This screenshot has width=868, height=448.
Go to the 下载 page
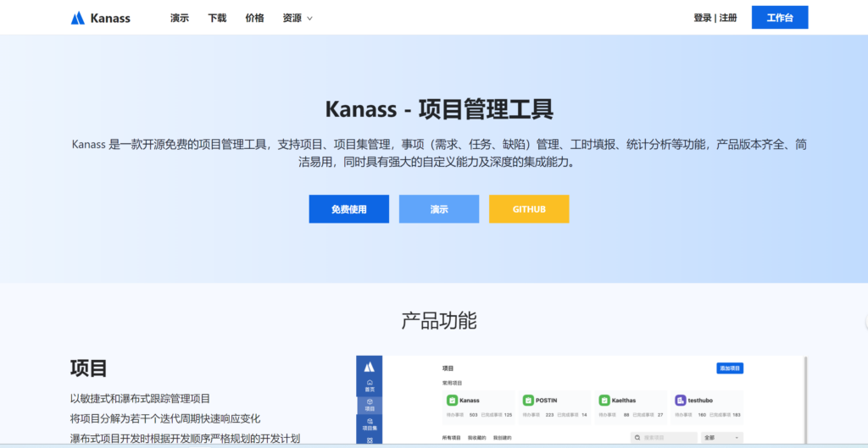[217, 18]
